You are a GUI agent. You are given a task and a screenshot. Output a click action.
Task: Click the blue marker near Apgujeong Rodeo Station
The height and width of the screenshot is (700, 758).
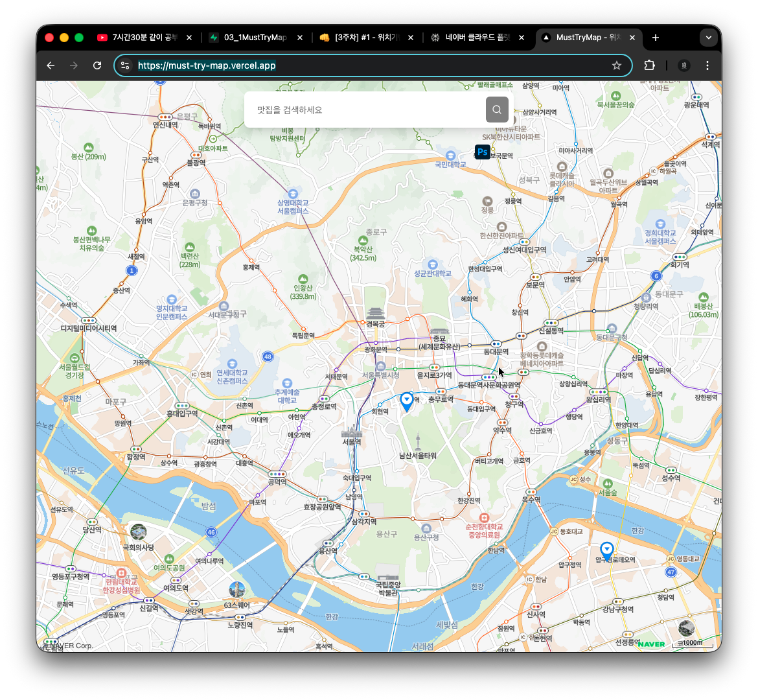(x=606, y=549)
